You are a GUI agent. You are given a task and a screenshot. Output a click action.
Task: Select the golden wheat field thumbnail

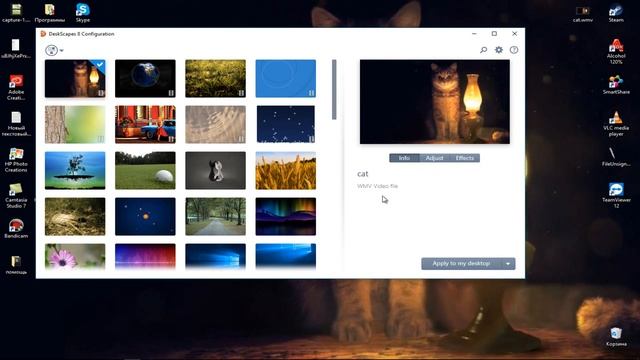286,171
